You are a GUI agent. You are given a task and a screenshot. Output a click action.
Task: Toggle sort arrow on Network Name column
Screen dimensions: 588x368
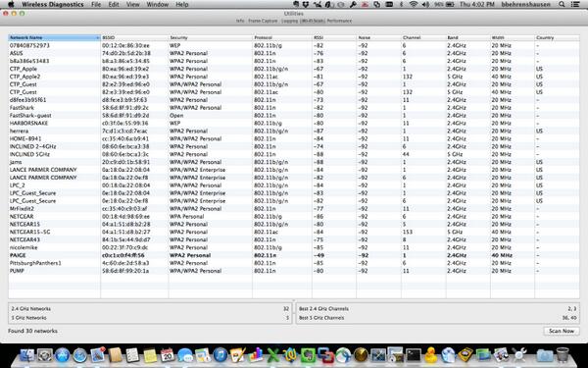[98, 38]
